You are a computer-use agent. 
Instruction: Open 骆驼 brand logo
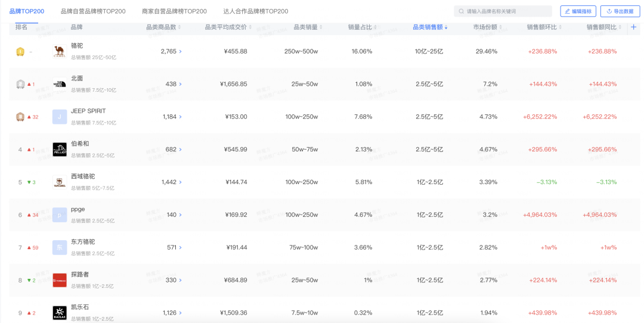click(x=60, y=52)
